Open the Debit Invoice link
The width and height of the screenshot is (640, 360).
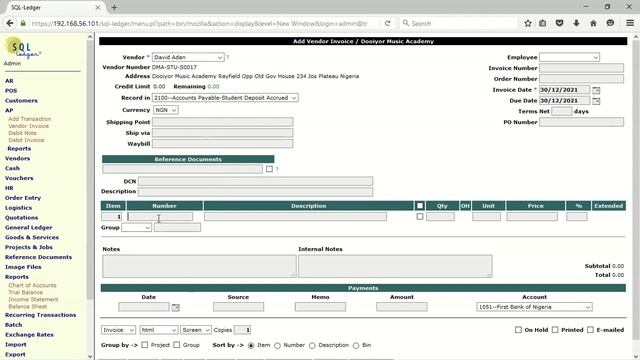point(26,140)
